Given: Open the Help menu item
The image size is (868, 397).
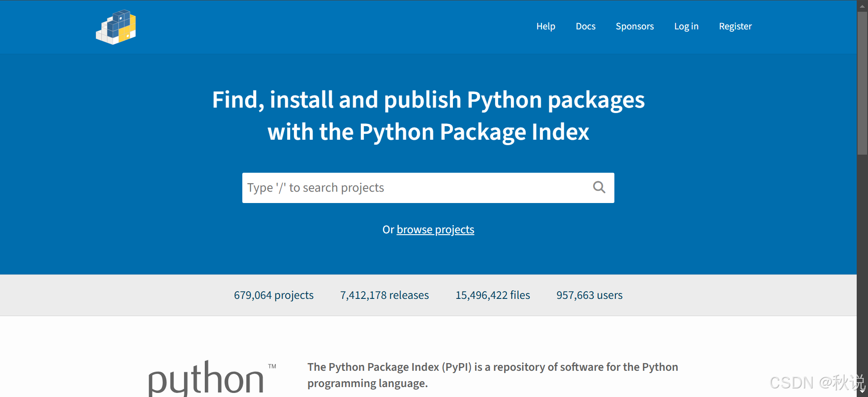Looking at the screenshot, I should click(546, 26).
